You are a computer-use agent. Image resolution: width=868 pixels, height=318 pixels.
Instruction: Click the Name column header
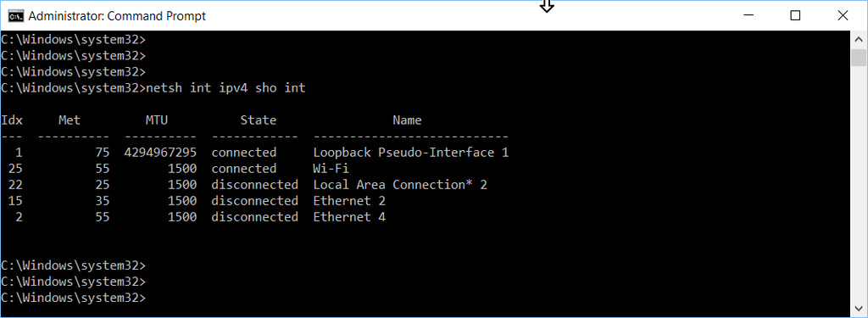[x=407, y=120]
